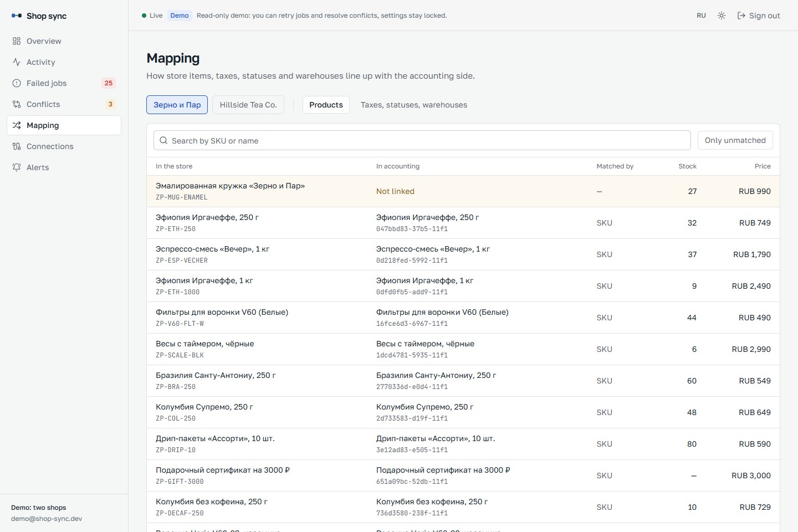This screenshot has height=532, width=798.
Task: Click the RUB 2,490 price cell
Action: [751, 286]
